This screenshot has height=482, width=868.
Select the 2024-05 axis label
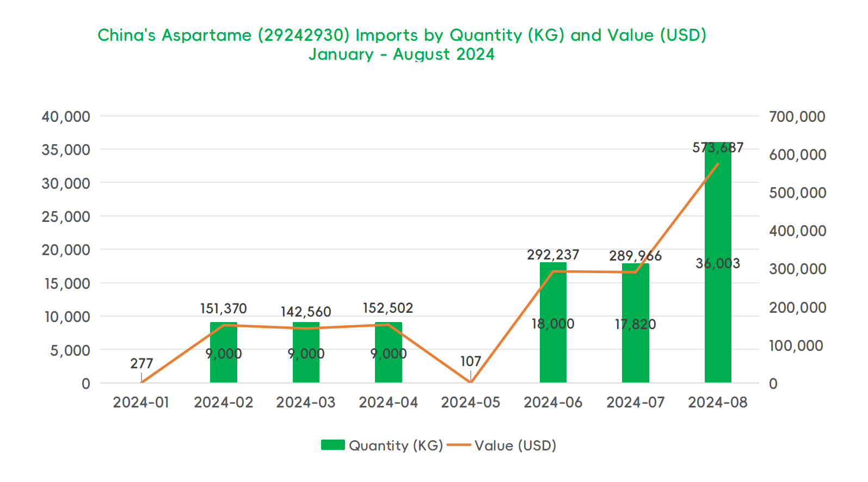click(x=470, y=403)
